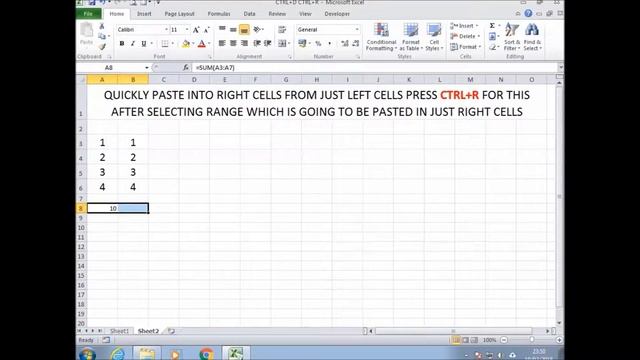Toggle Bold formatting
Viewport: 640px width, 360px height.
point(122,44)
